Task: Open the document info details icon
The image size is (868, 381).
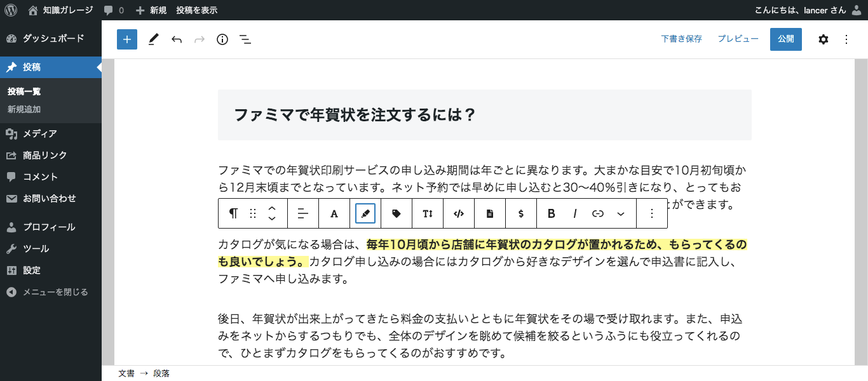Action: 222,39
